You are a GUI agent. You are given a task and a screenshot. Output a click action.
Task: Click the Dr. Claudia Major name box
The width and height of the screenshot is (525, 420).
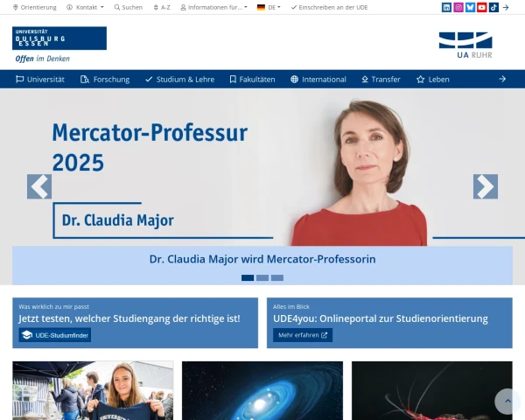click(118, 220)
